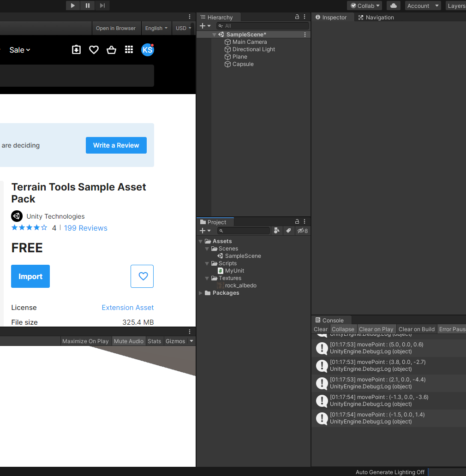Toggle Collapse in the Console
Screen dimensions: 466x476
[343, 329]
